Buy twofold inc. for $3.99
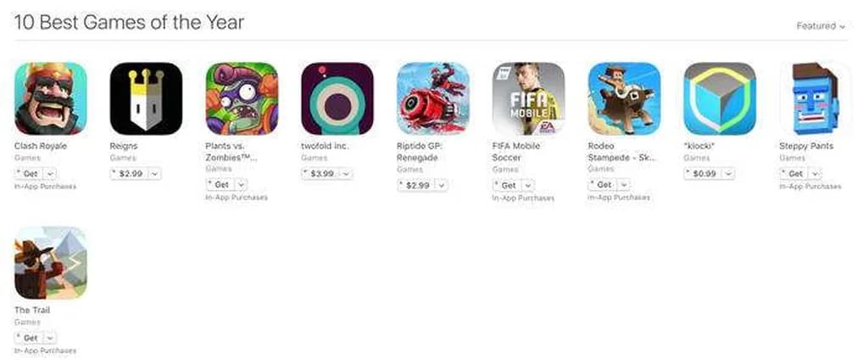Screen dimensions: 868x364 [321, 174]
